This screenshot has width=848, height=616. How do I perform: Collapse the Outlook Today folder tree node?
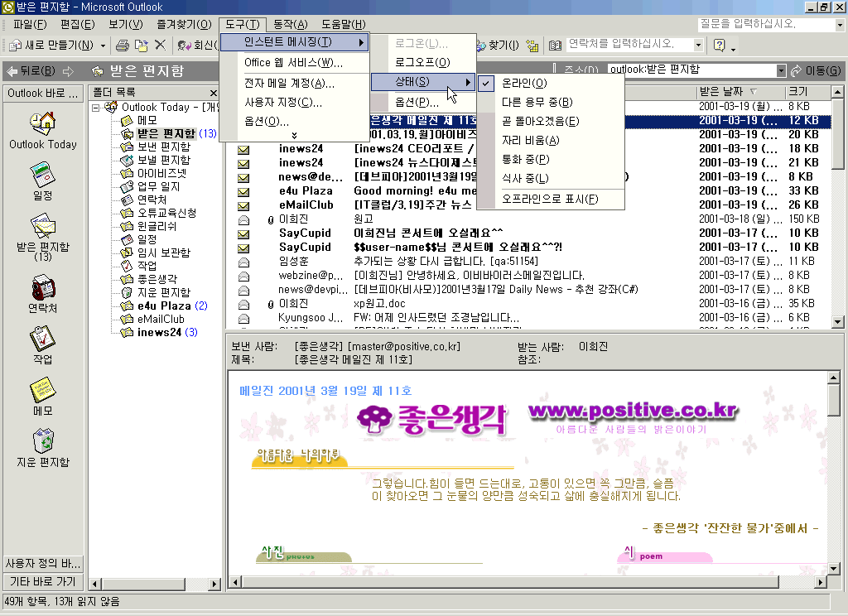[x=96, y=108]
